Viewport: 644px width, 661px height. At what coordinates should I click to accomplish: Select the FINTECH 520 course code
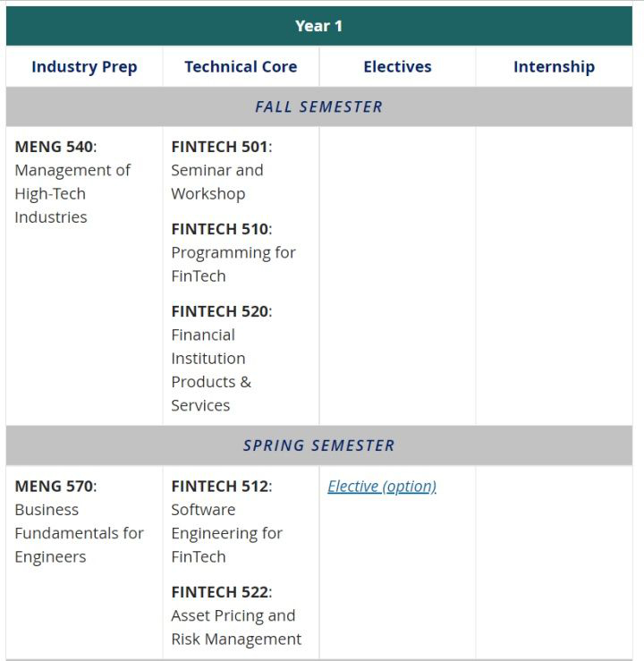point(219,311)
